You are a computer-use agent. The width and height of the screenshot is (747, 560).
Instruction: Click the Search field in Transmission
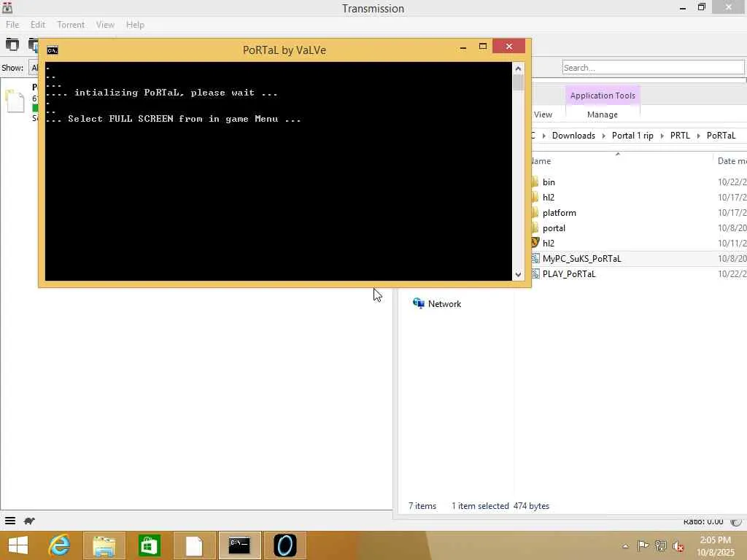click(653, 68)
